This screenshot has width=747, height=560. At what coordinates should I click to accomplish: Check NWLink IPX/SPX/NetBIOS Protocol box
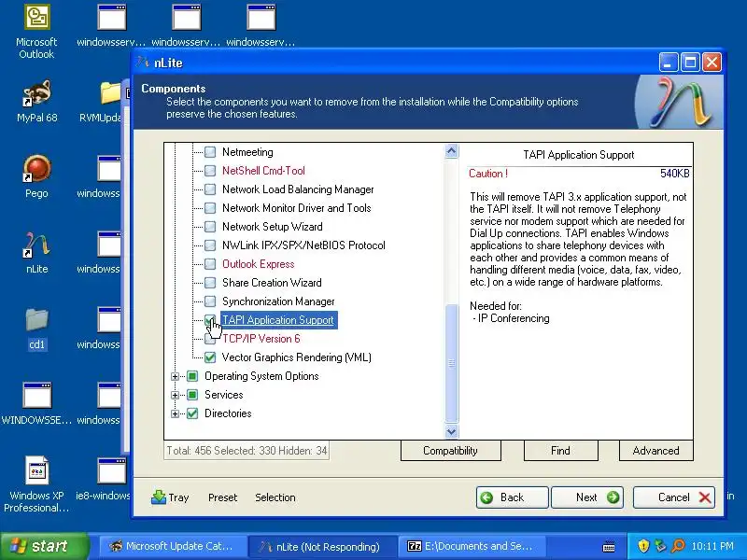210,245
